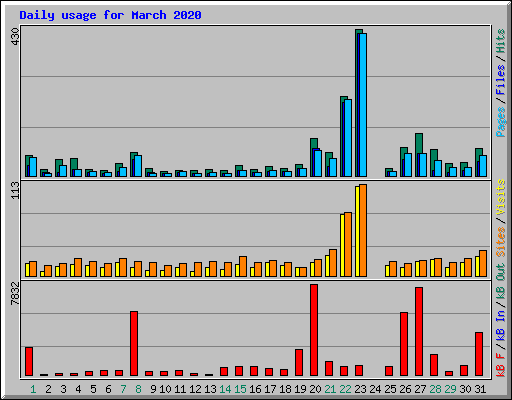Click day 29 on the x-axis

pos(450,389)
